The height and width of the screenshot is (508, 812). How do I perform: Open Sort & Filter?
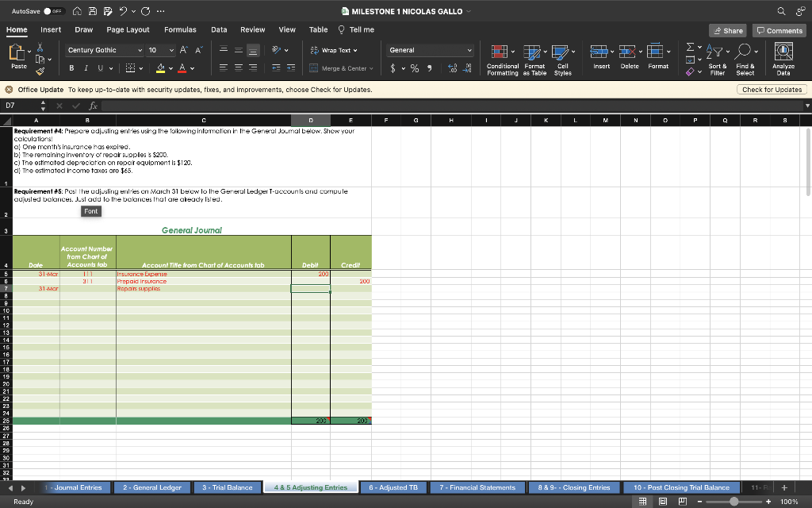point(717,60)
